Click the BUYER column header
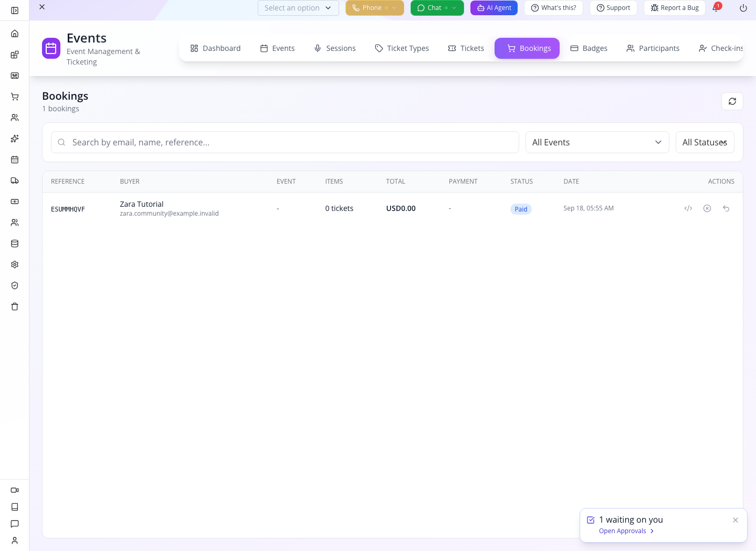 [130, 182]
